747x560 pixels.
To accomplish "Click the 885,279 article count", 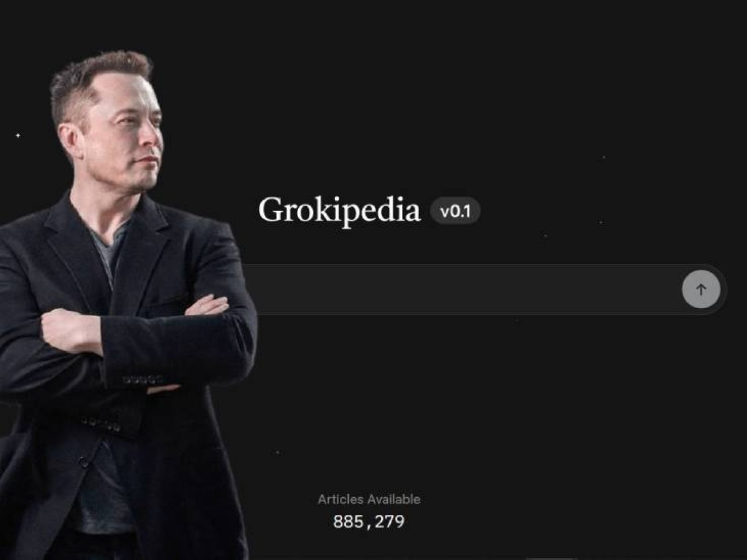I will 369,521.
